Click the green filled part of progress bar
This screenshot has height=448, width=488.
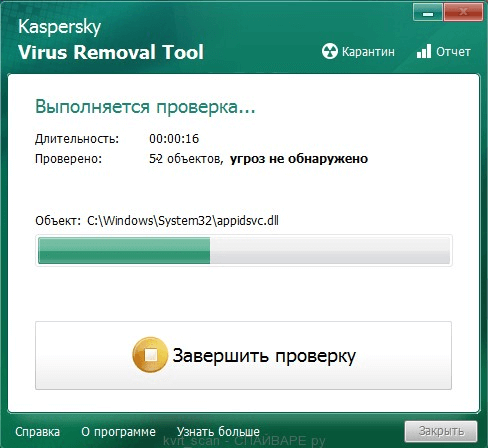click(124, 251)
